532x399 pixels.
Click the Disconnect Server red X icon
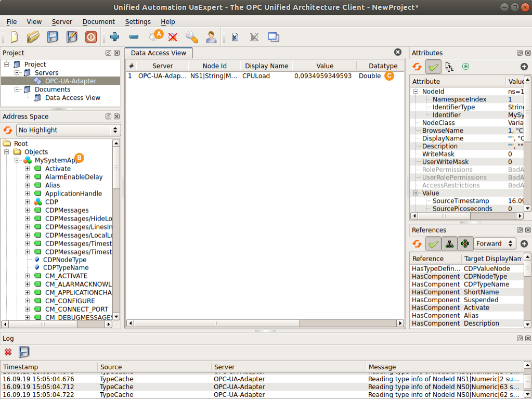click(173, 37)
